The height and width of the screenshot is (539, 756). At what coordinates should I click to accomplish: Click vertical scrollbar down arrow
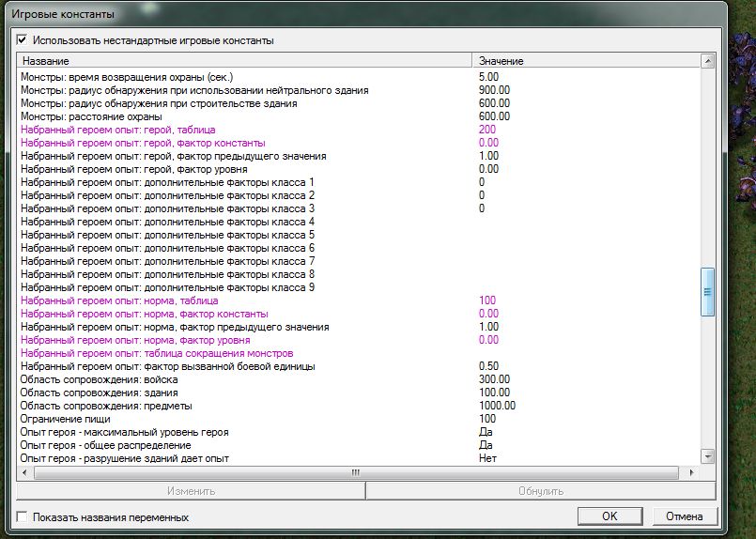click(x=707, y=456)
